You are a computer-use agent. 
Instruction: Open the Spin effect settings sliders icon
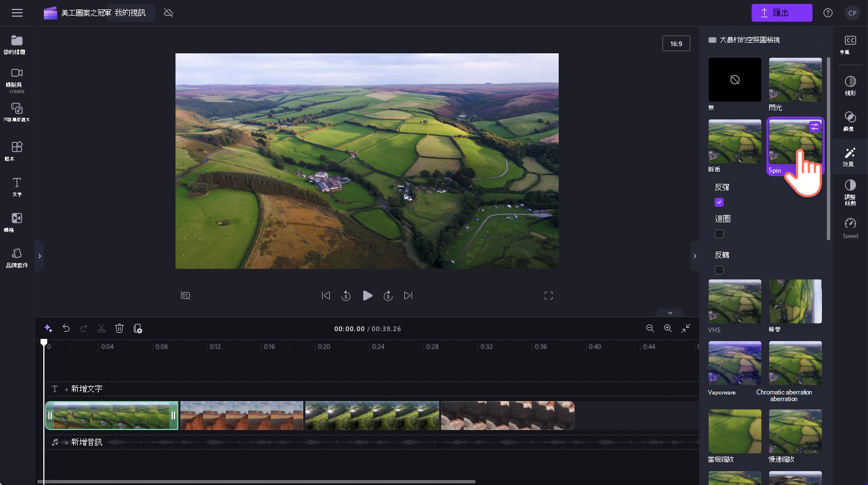815,127
